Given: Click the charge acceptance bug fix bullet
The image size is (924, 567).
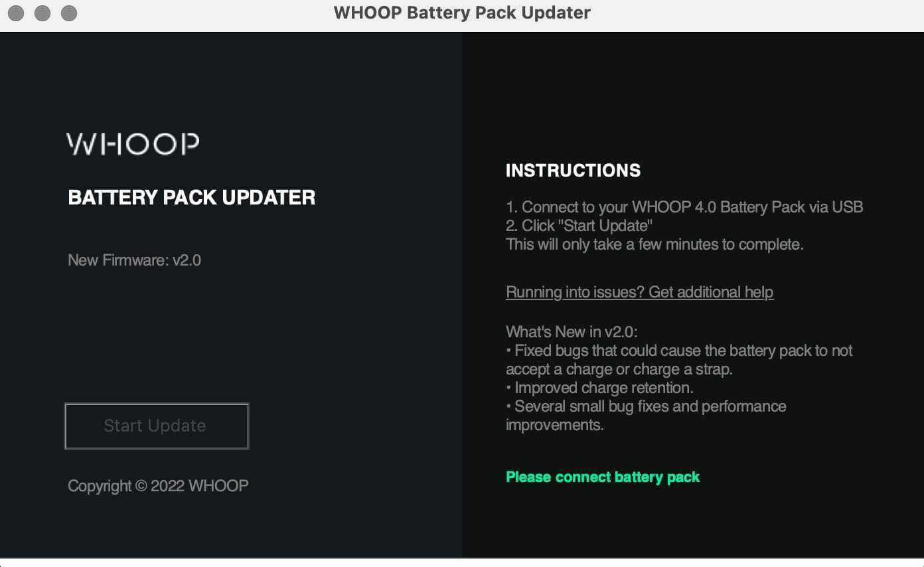Looking at the screenshot, I should point(678,351).
